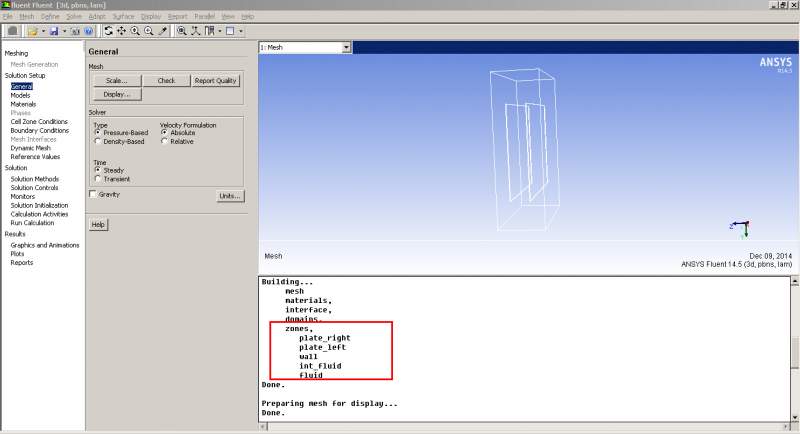Screen dimensions: 800x434
Task: Select the probe (eyedropper) tool
Action: pos(163,31)
